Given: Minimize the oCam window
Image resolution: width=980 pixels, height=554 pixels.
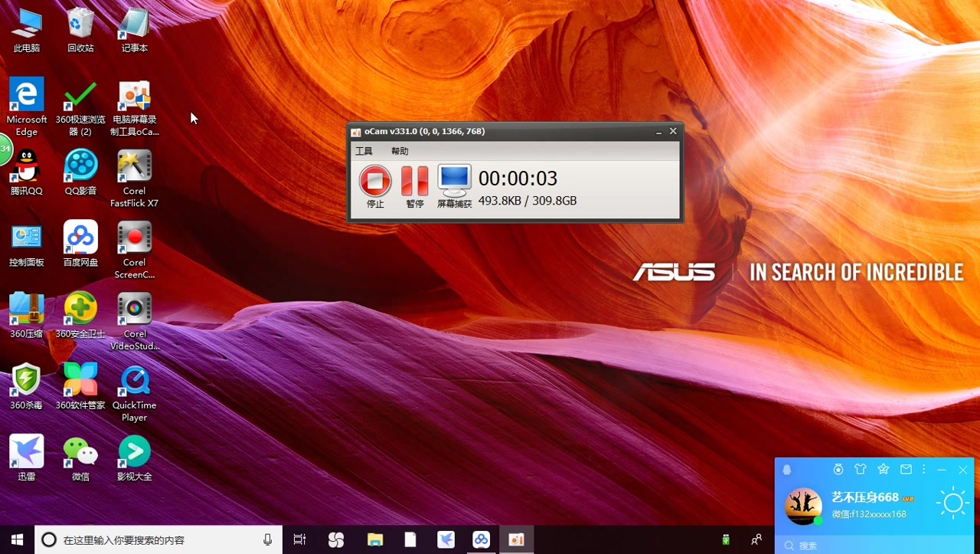Looking at the screenshot, I should click(658, 131).
